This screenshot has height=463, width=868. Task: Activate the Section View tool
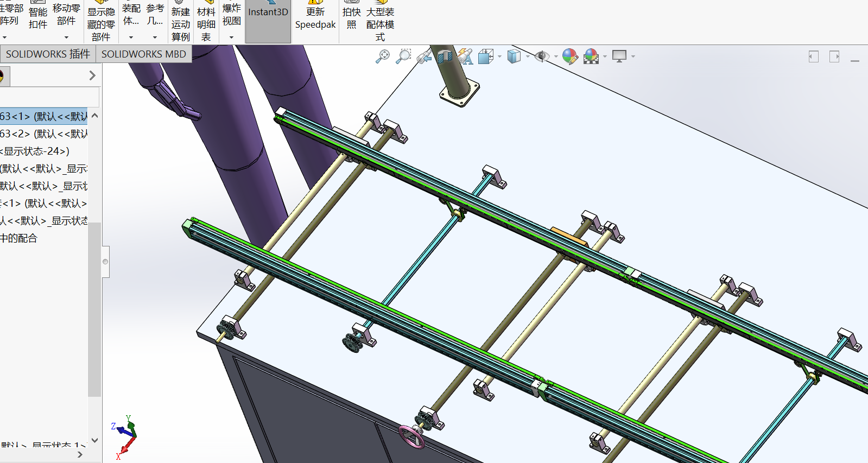[445, 56]
